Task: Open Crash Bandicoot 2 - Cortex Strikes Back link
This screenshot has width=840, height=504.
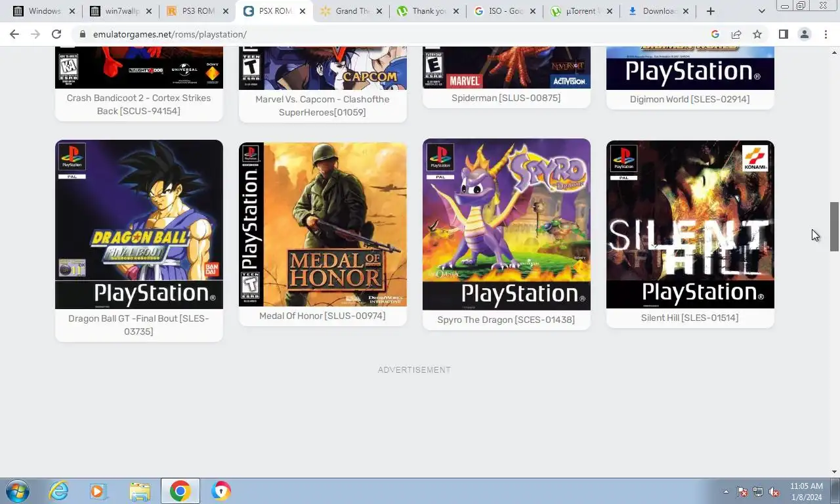Action: 138,104
